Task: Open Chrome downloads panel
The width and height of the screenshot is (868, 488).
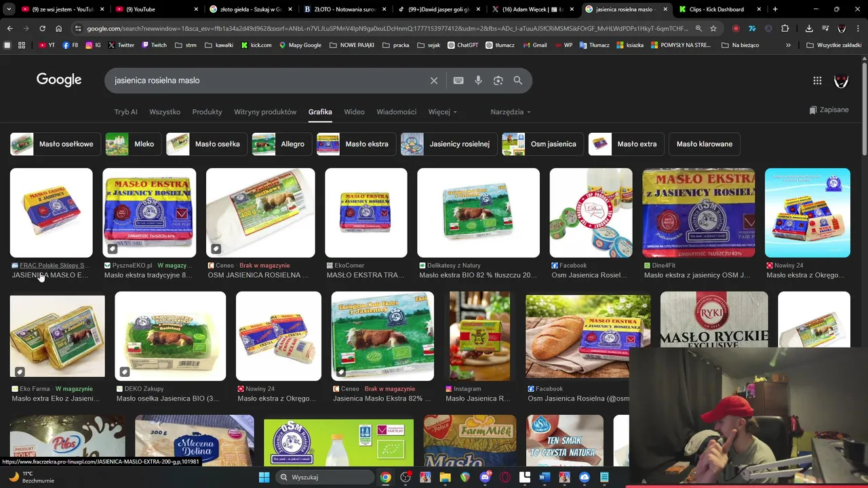Action: [x=809, y=28]
